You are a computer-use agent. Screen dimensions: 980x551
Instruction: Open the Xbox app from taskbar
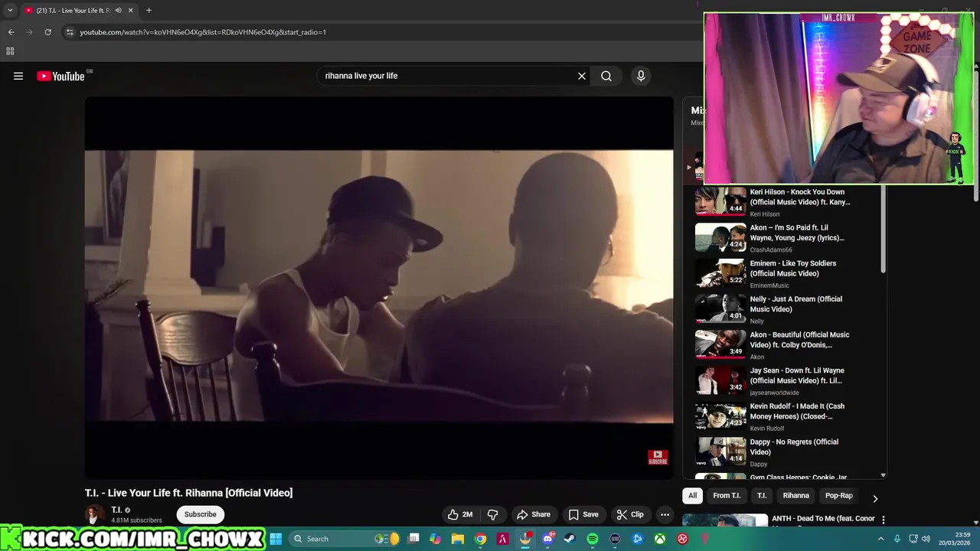click(659, 539)
